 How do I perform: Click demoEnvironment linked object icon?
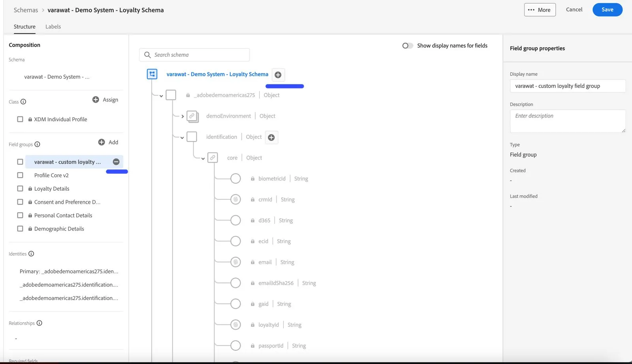click(192, 116)
